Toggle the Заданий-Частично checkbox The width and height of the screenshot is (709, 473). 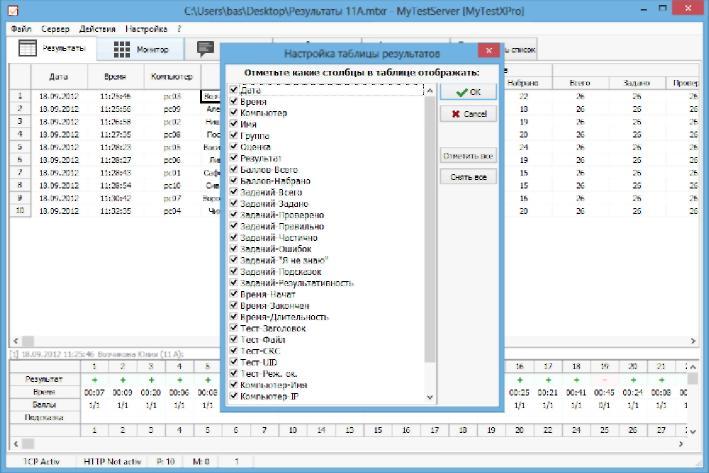(x=233, y=237)
